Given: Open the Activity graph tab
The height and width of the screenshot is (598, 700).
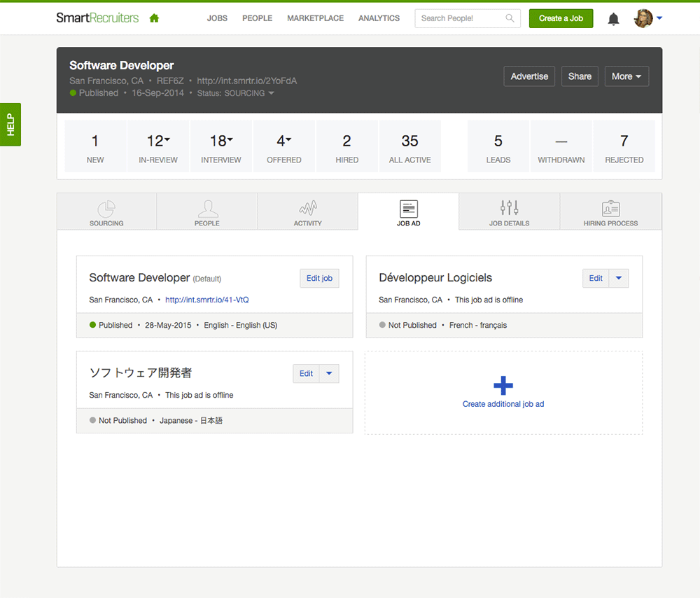Looking at the screenshot, I should (x=307, y=209).
